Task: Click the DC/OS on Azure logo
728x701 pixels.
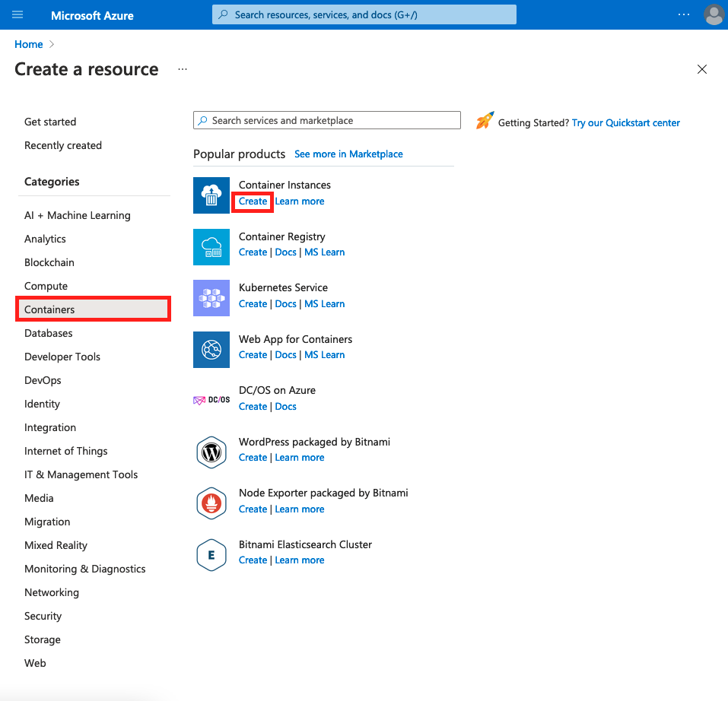Action: [211, 400]
